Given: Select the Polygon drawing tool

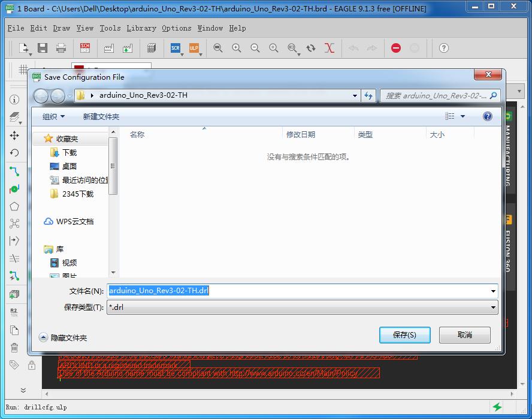Looking at the screenshot, I should click(15, 206).
